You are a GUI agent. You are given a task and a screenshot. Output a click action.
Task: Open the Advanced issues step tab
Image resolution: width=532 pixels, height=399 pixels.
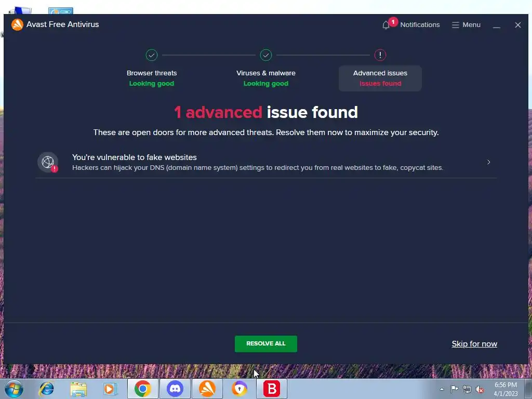(380, 78)
